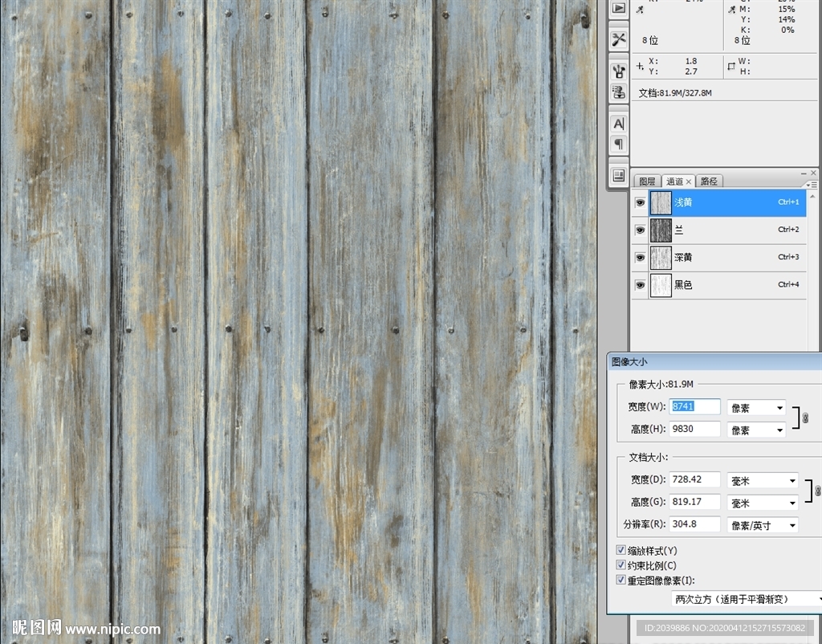Click the channels panel scroll up arrow
The height and width of the screenshot is (644, 822).
pyautogui.click(x=813, y=196)
